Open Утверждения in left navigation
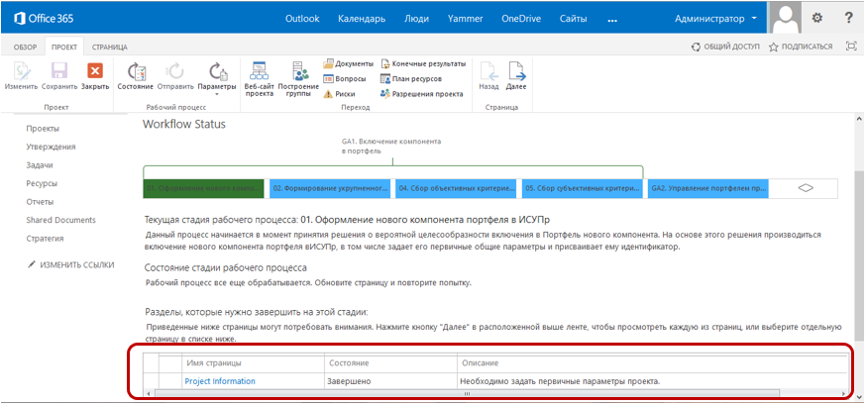The height and width of the screenshot is (405, 868). (x=51, y=147)
